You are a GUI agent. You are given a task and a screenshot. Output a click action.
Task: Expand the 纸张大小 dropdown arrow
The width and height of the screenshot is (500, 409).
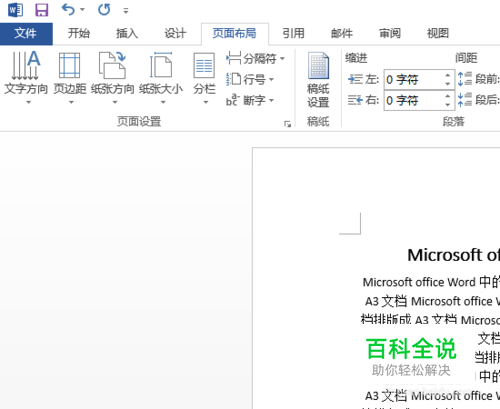163,102
